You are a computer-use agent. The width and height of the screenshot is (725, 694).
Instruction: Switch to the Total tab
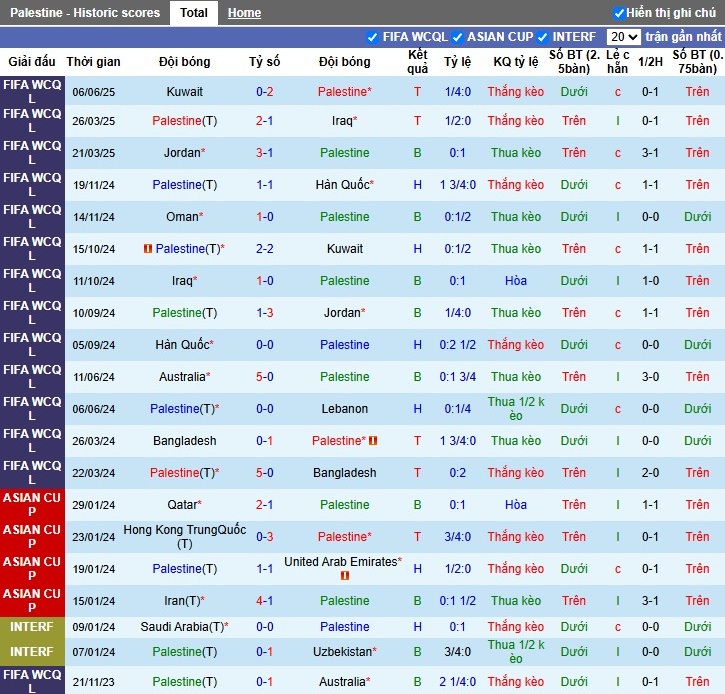(x=193, y=12)
